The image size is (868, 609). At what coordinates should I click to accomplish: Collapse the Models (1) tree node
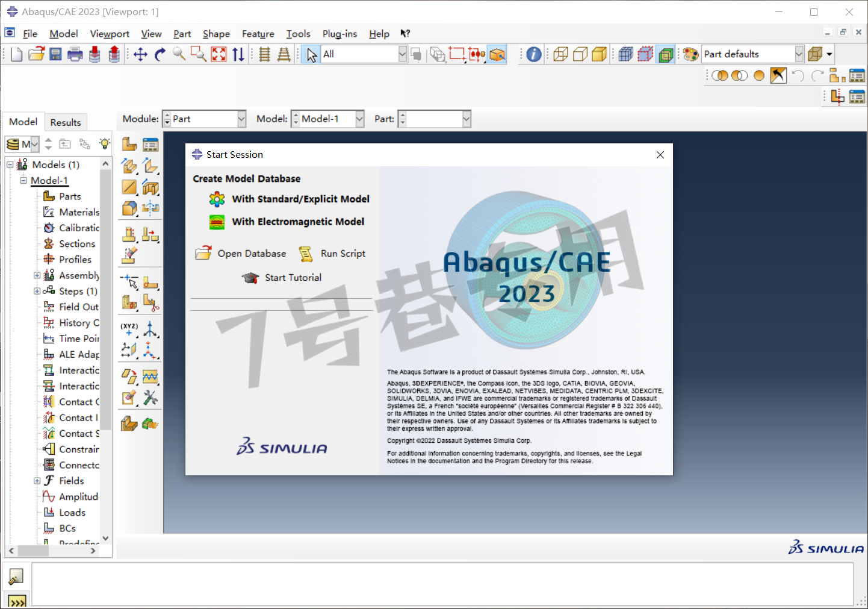click(x=10, y=164)
